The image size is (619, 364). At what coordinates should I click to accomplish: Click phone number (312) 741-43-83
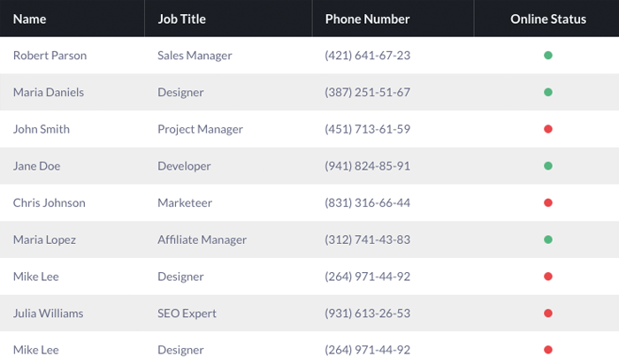pyautogui.click(x=368, y=239)
